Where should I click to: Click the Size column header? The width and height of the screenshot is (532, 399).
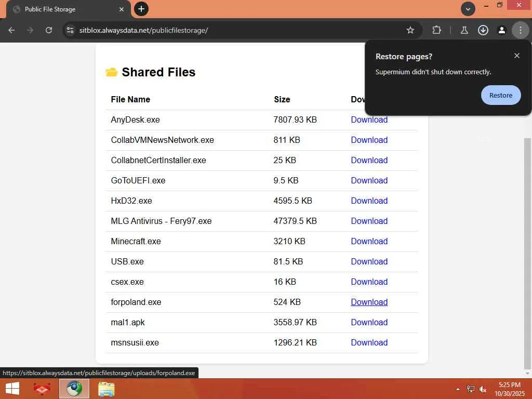coord(282,99)
